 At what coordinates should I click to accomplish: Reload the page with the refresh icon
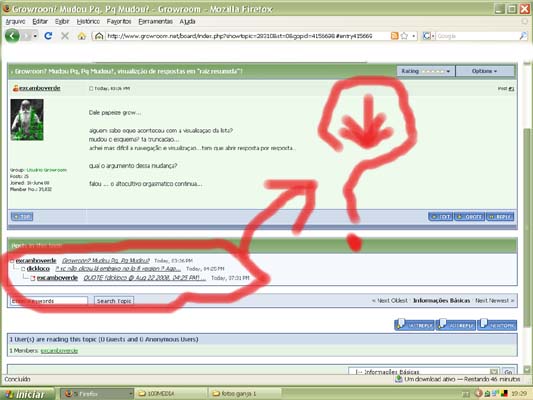point(48,36)
